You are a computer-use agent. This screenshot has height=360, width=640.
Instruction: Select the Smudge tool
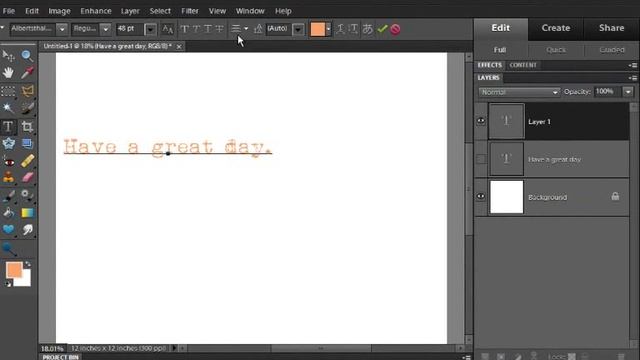pyautogui.click(x=27, y=230)
